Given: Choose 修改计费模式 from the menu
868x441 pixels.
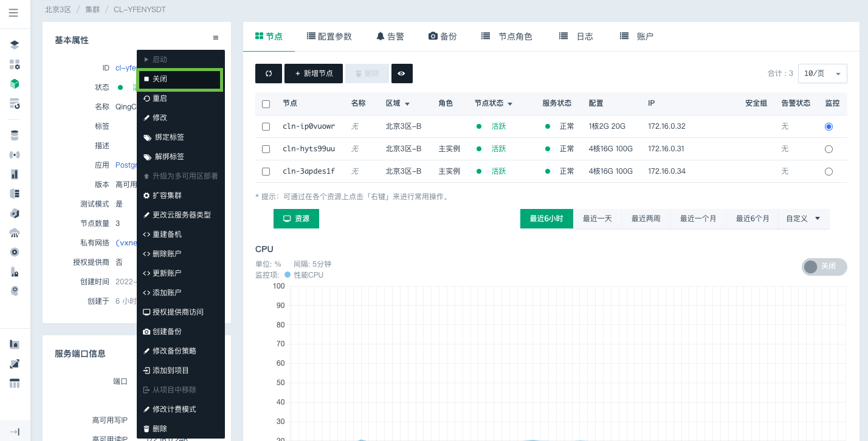Looking at the screenshot, I should (x=181, y=409).
